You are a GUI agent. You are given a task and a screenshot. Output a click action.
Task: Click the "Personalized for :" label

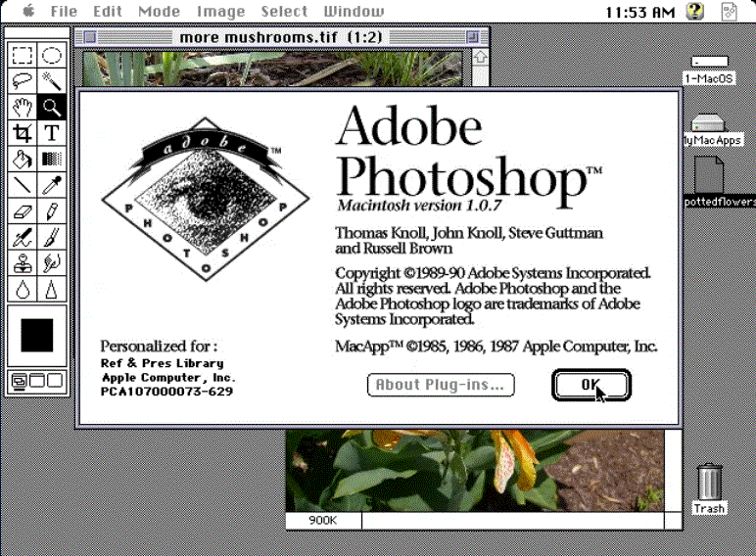coord(159,346)
